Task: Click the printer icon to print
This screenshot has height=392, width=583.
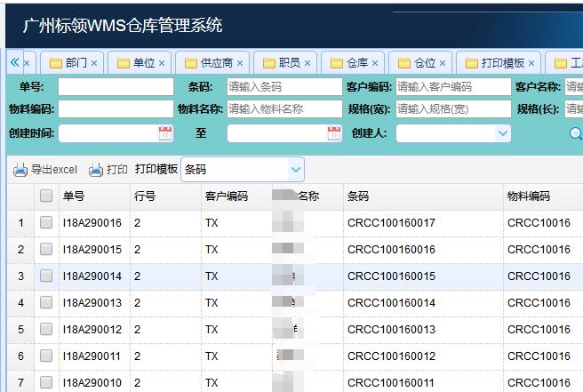Action: [x=96, y=170]
